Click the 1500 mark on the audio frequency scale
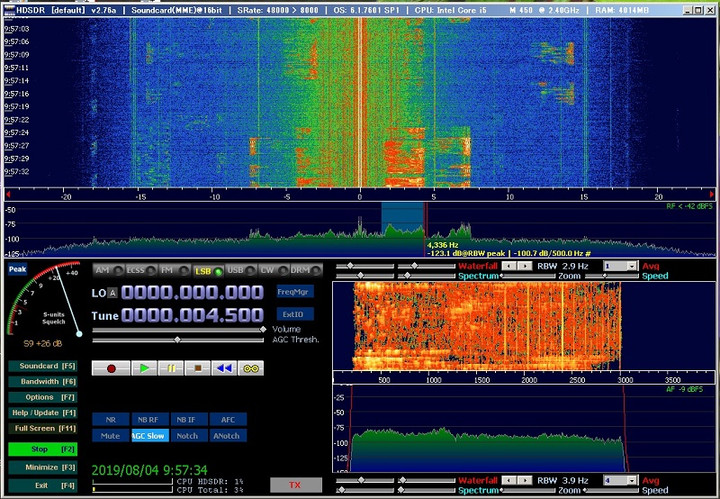 point(481,380)
